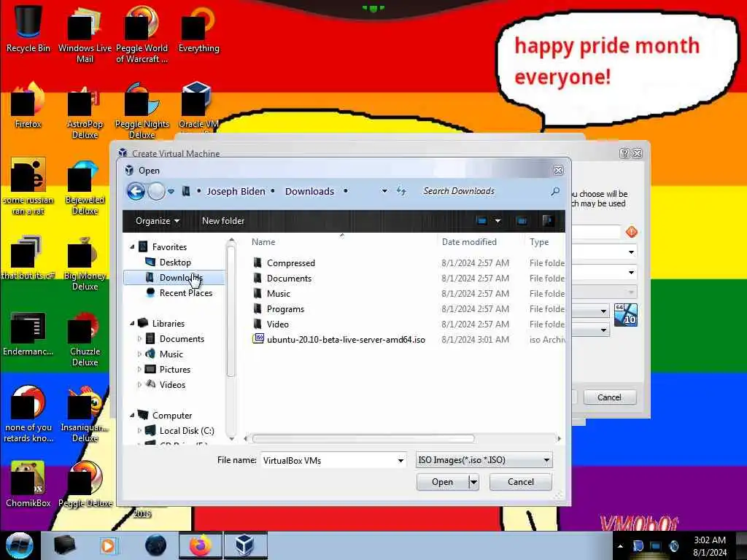Open recent locations arrow beside navigation buttons

point(171,192)
